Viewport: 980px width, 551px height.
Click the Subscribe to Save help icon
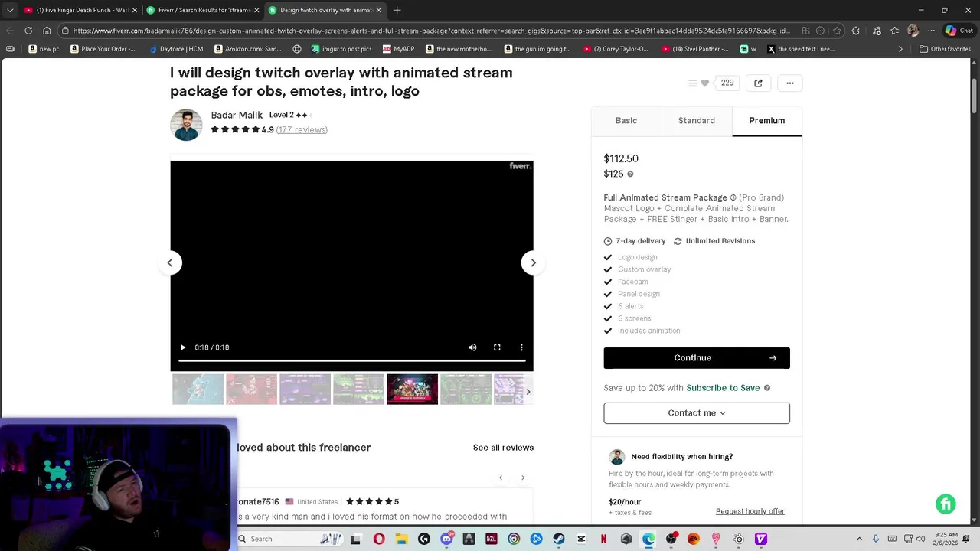(767, 388)
